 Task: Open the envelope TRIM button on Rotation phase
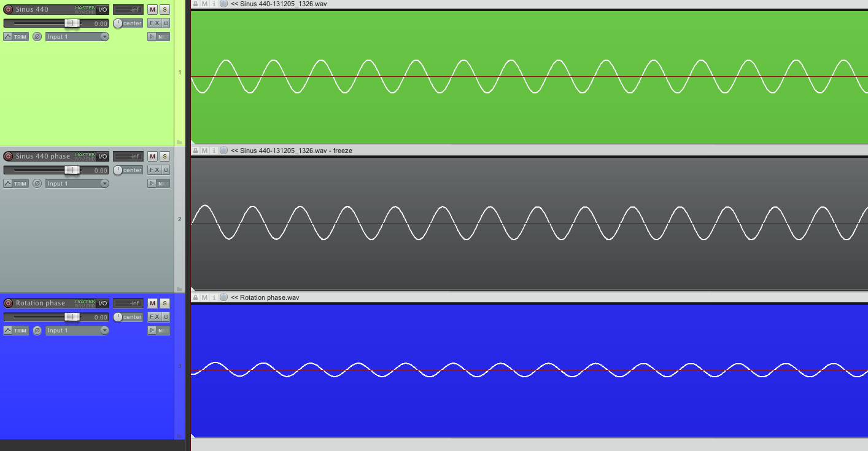(16, 331)
